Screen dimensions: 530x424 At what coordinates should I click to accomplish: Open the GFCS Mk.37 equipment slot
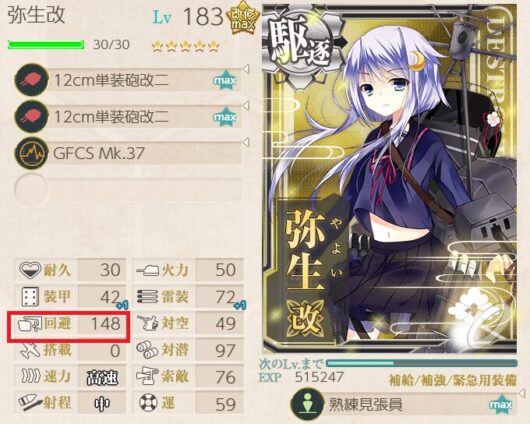(128, 153)
